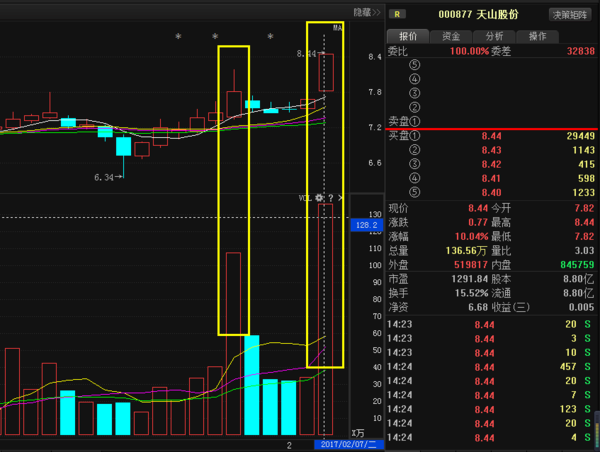This screenshot has height=452, width=600.
Task: Click the blue 128.2 volume level label
Action: 367,225
